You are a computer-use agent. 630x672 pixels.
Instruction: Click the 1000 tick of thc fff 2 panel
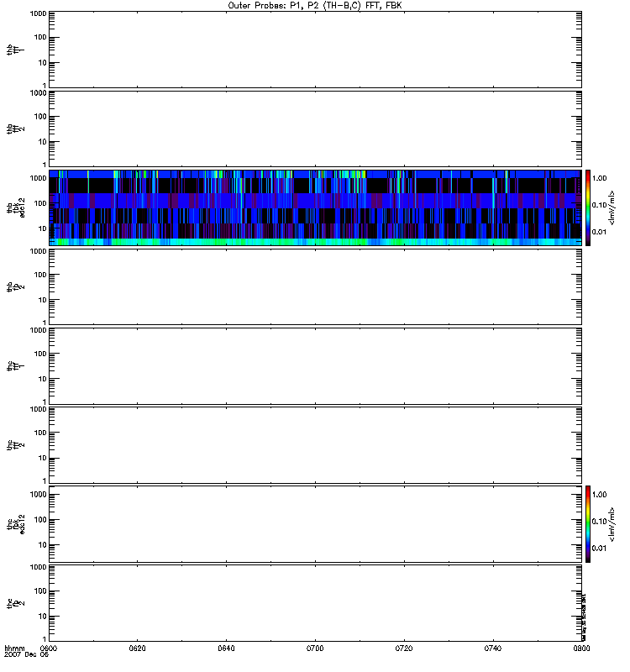tap(38, 409)
